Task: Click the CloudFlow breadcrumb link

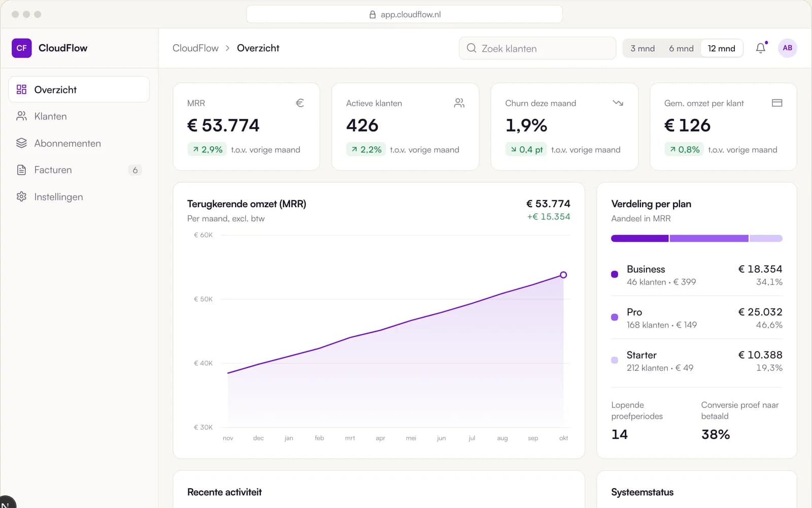Action: (x=195, y=48)
